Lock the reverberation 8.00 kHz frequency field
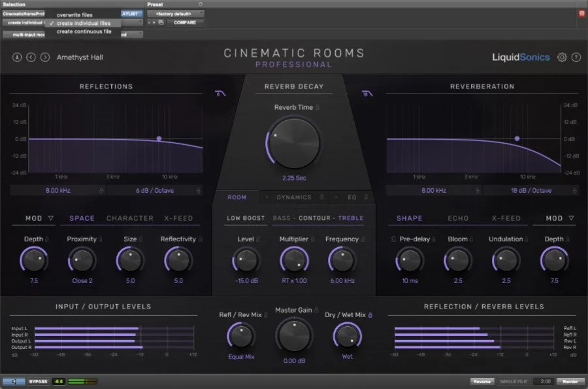The width and height of the screenshot is (588, 389). [x=478, y=190]
